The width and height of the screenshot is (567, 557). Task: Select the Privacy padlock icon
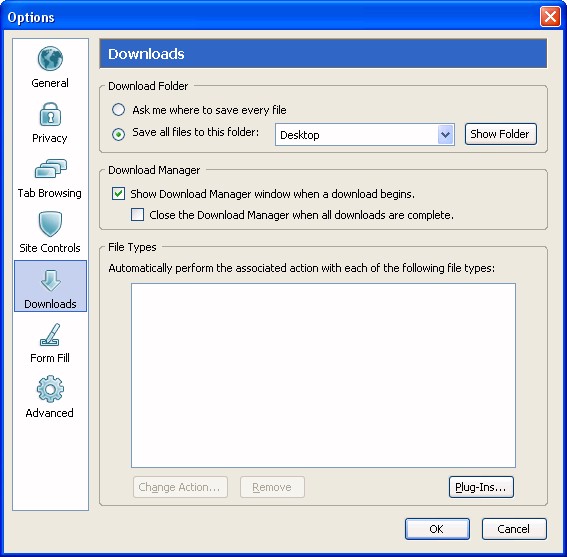click(x=50, y=114)
